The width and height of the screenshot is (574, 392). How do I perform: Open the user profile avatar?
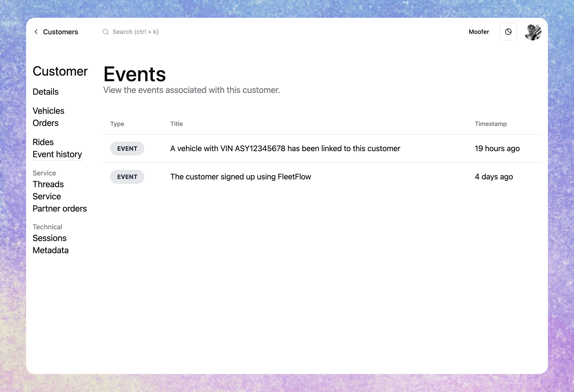pyautogui.click(x=533, y=32)
